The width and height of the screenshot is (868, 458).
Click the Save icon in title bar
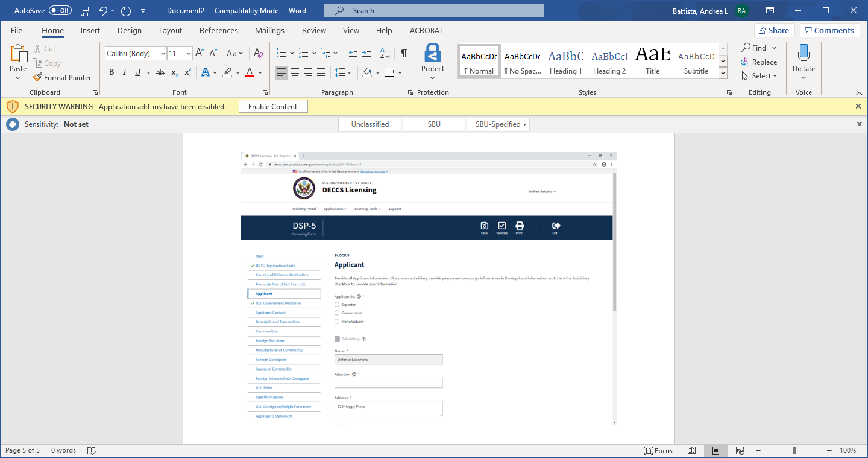pyautogui.click(x=86, y=11)
